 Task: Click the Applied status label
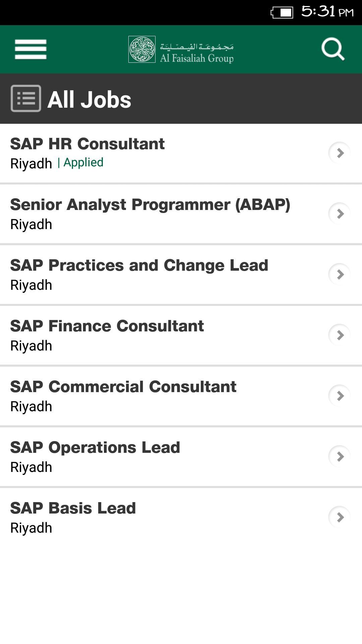coord(83,163)
